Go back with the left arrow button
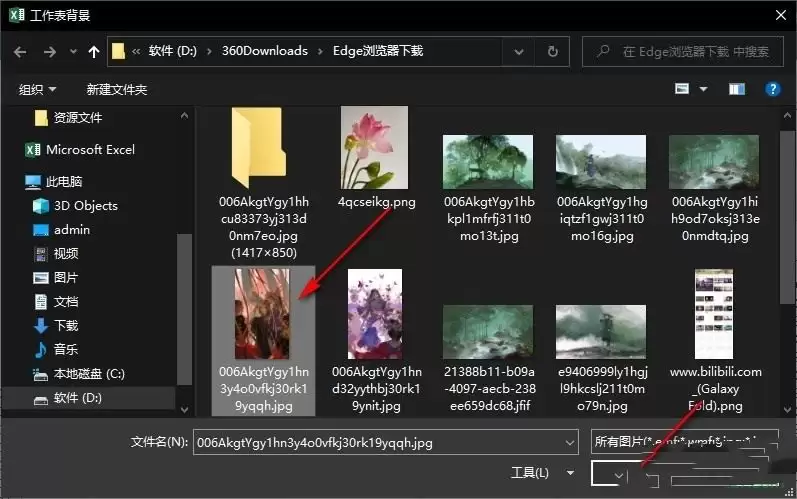The width and height of the screenshot is (797, 499). [x=20, y=52]
